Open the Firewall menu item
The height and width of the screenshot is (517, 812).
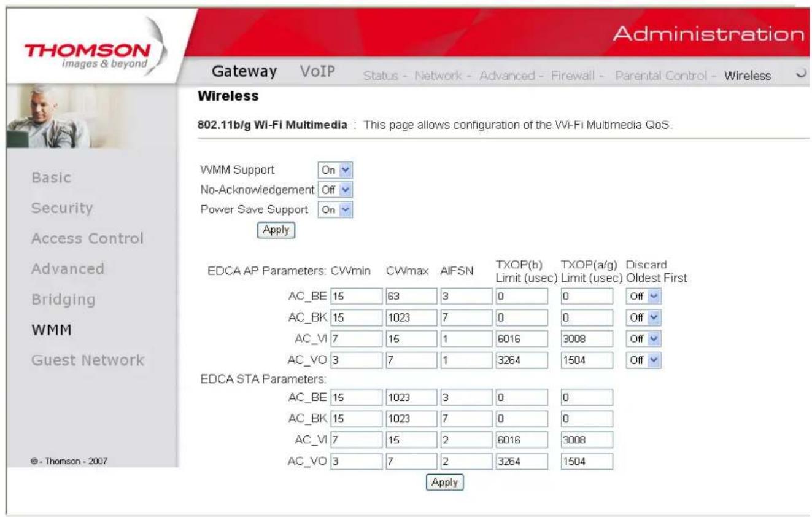point(577,76)
